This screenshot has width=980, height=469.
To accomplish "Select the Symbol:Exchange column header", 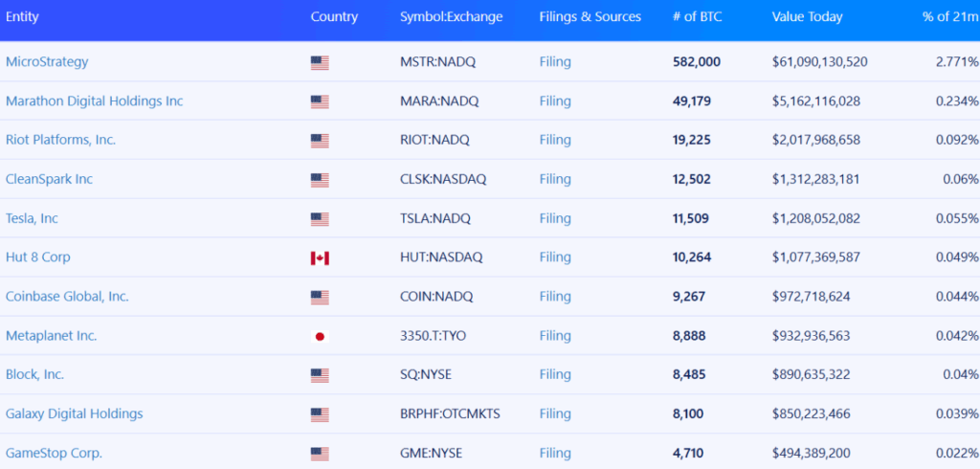I will tap(452, 17).
